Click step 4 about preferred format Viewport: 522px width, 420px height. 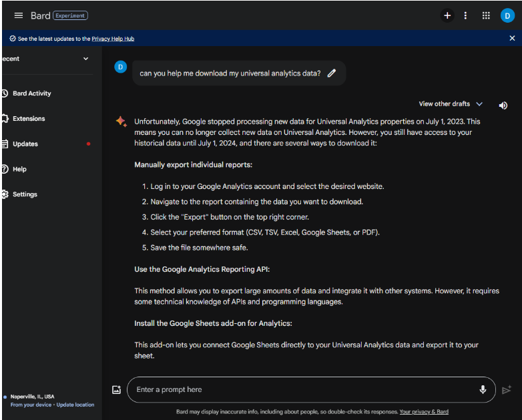265,232
